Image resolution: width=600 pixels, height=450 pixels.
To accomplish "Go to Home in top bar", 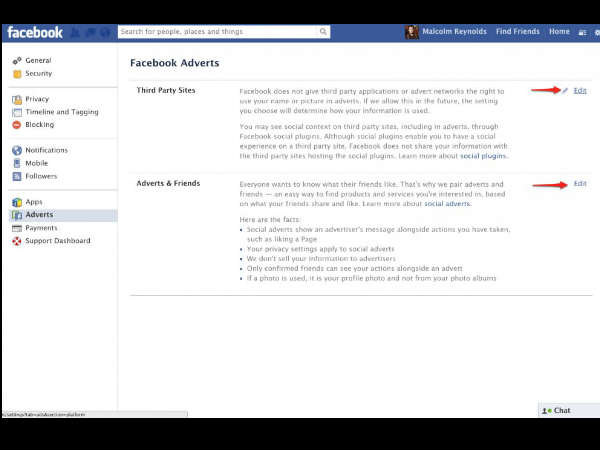I will (559, 31).
